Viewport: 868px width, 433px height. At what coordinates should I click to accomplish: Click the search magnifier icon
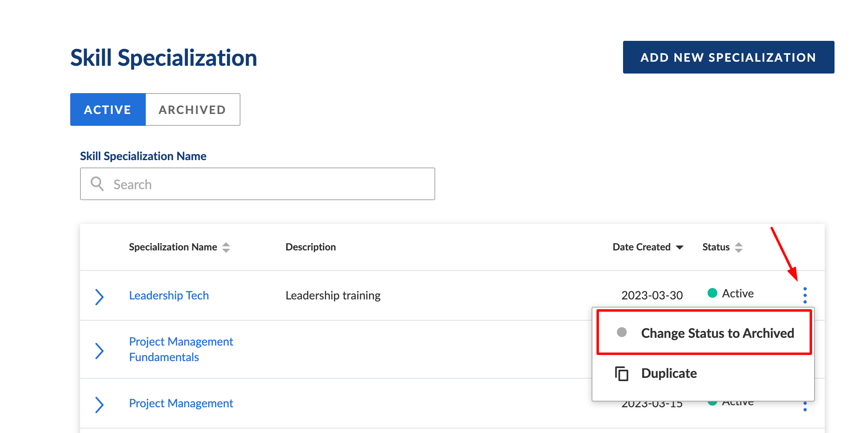tap(97, 184)
